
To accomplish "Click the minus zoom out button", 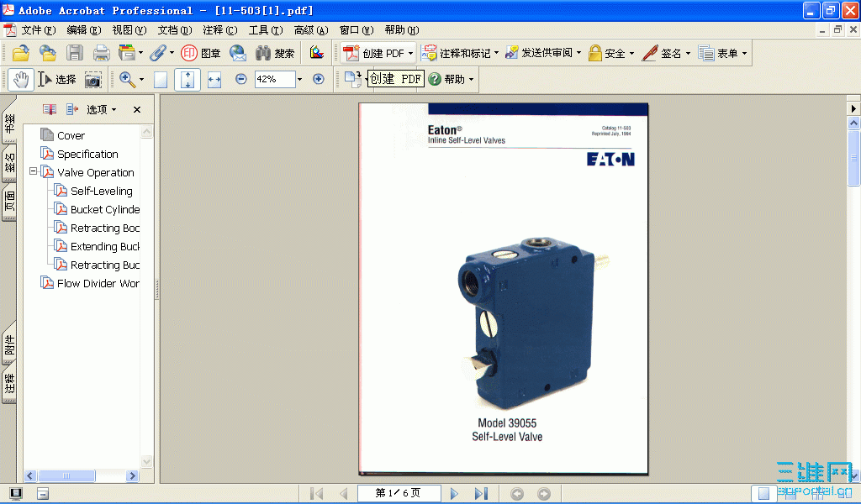I will 241,79.
